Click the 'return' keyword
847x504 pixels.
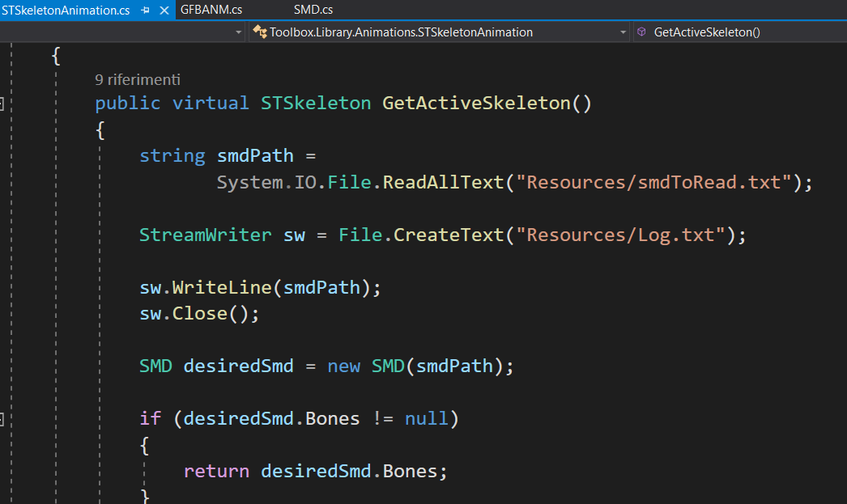pyautogui.click(x=216, y=472)
